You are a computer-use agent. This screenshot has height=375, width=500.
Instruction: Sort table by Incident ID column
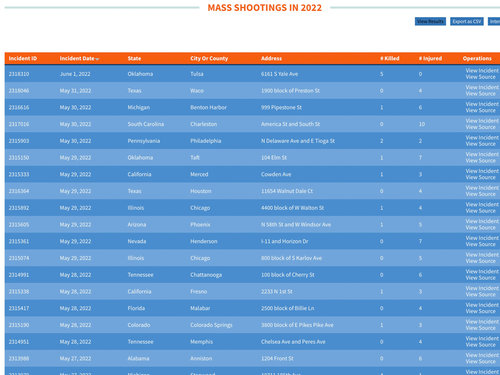coord(23,58)
